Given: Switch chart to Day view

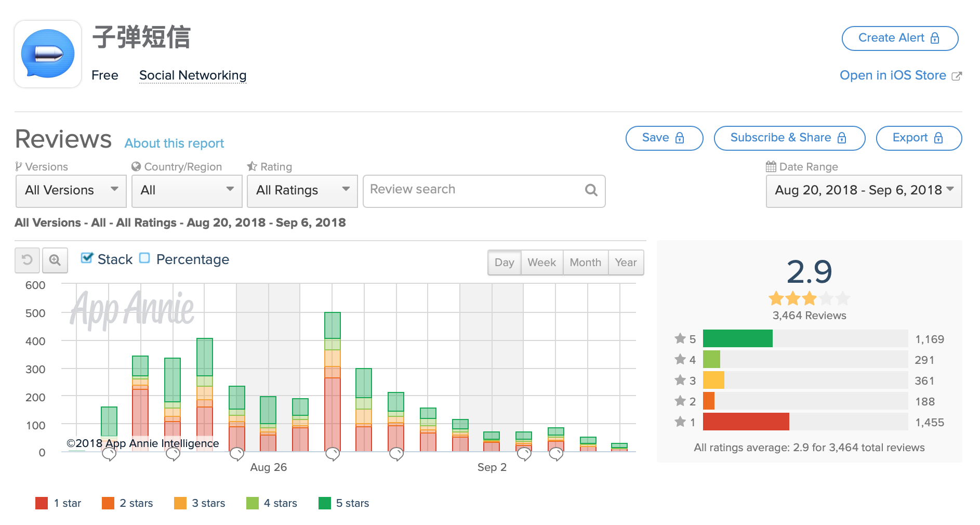Looking at the screenshot, I should [x=505, y=262].
